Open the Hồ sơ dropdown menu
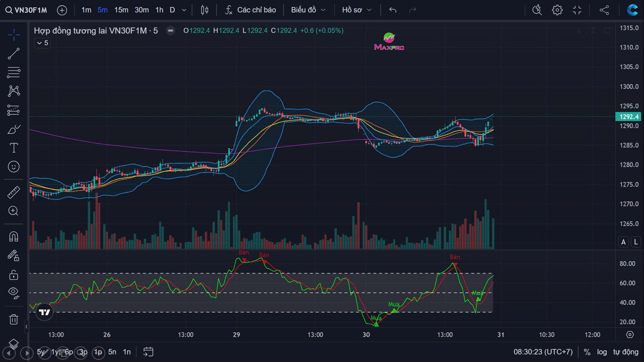 point(357,10)
